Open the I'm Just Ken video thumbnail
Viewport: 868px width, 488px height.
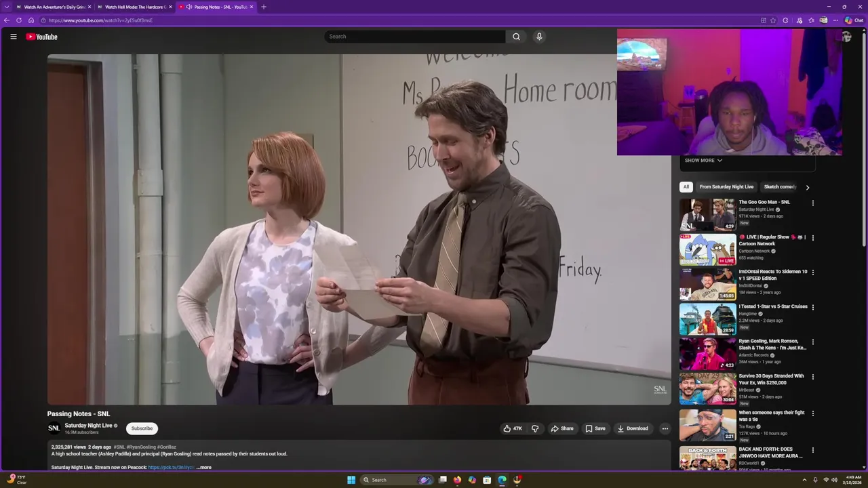[707, 354]
